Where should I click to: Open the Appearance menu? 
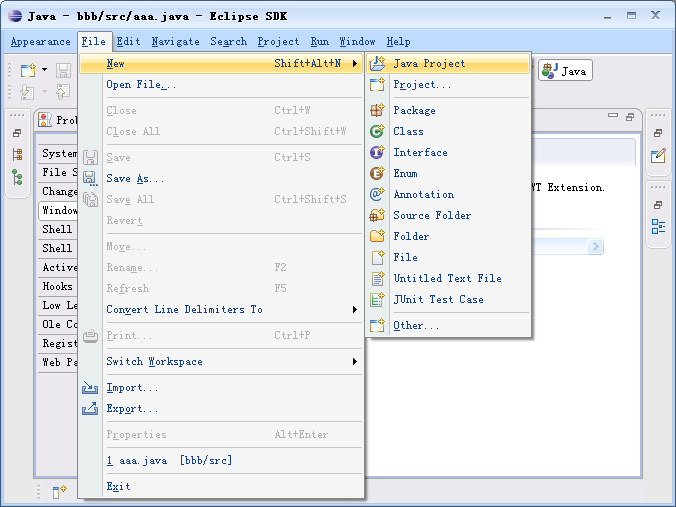[x=41, y=42]
